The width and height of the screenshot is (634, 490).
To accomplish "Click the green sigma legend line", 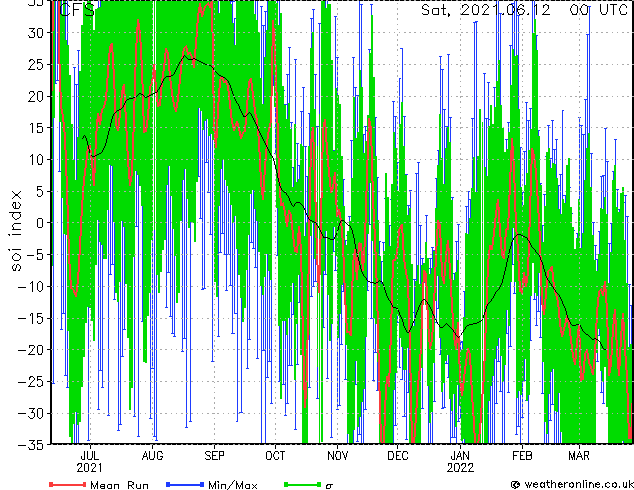I will (302, 484).
